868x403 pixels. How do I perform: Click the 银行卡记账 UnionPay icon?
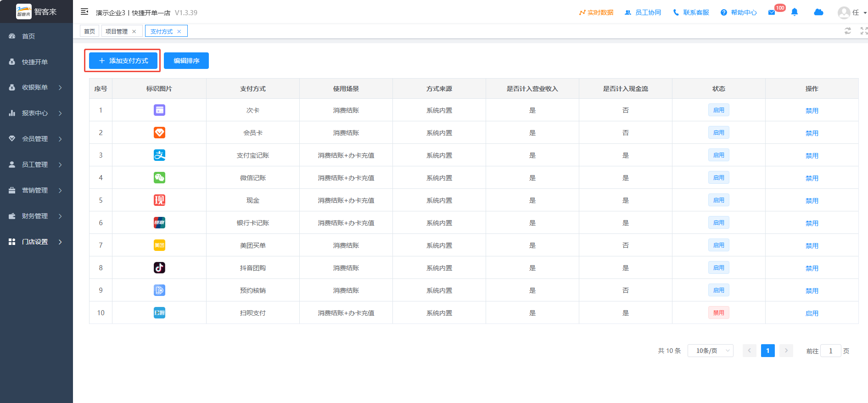tap(159, 223)
